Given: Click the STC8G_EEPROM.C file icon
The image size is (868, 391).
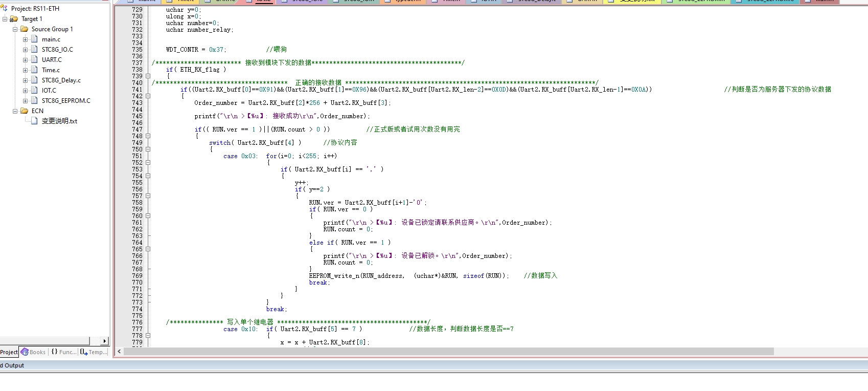Looking at the screenshot, I should [34, 100].
